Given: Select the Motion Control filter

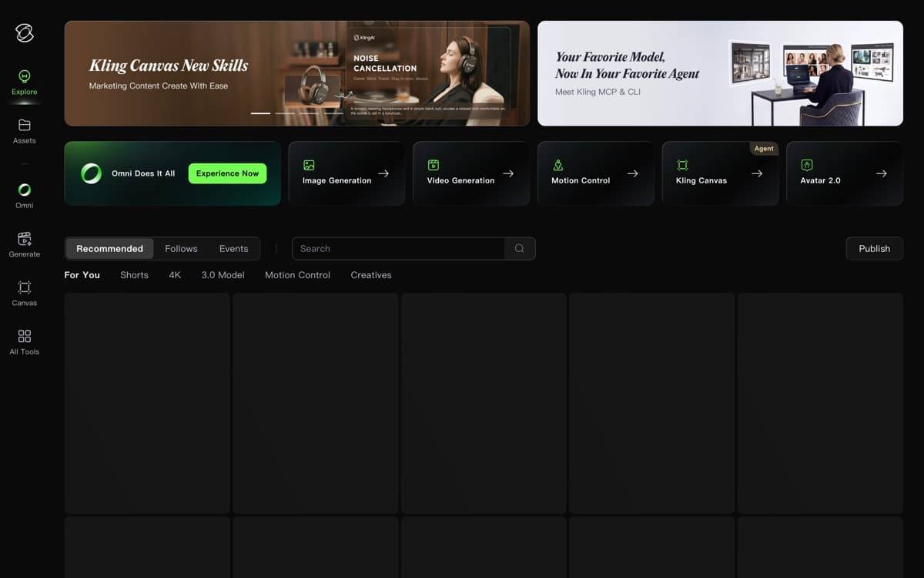Looking at the screenshot, I should pyautogui.click(x=297, y=275).
